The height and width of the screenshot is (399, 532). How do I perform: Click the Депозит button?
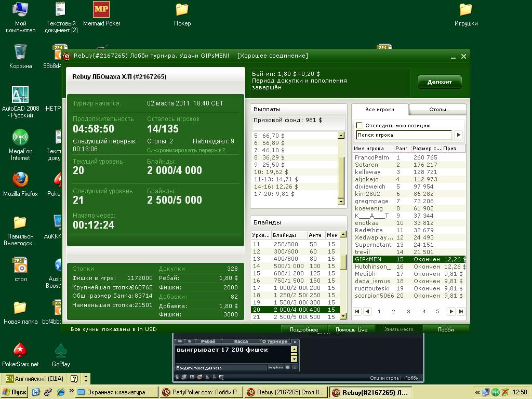tap(440, 82)
